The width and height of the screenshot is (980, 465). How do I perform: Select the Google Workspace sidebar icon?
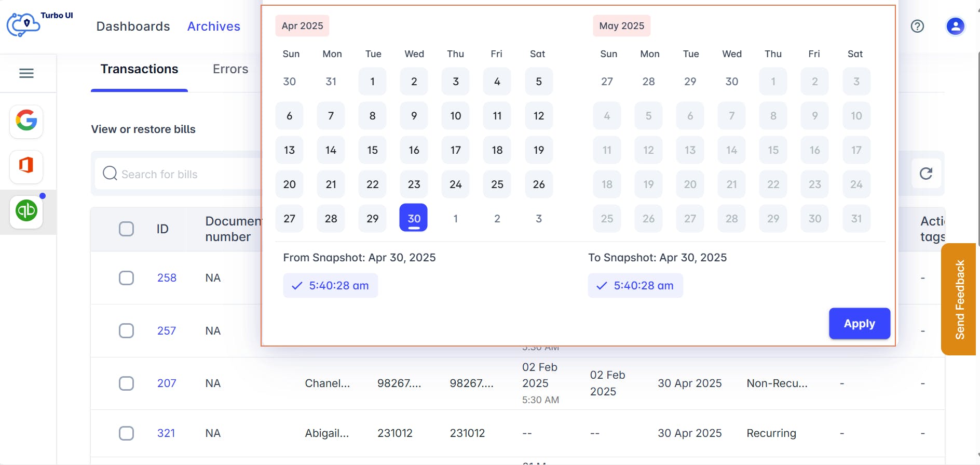pyautogui.click(x=26, y=121)
